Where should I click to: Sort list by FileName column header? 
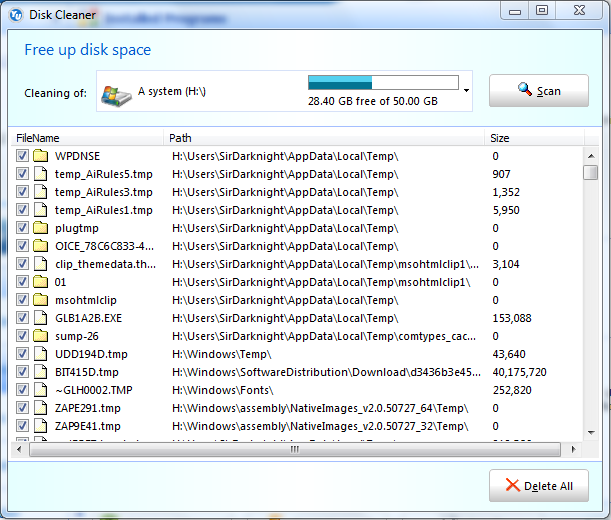[88, 138]
